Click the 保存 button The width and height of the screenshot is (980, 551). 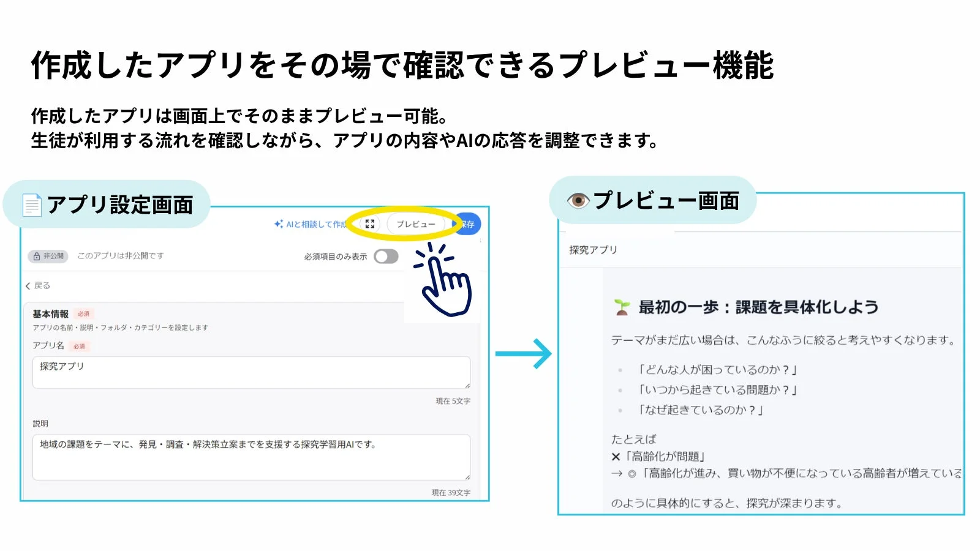(468, 224)
